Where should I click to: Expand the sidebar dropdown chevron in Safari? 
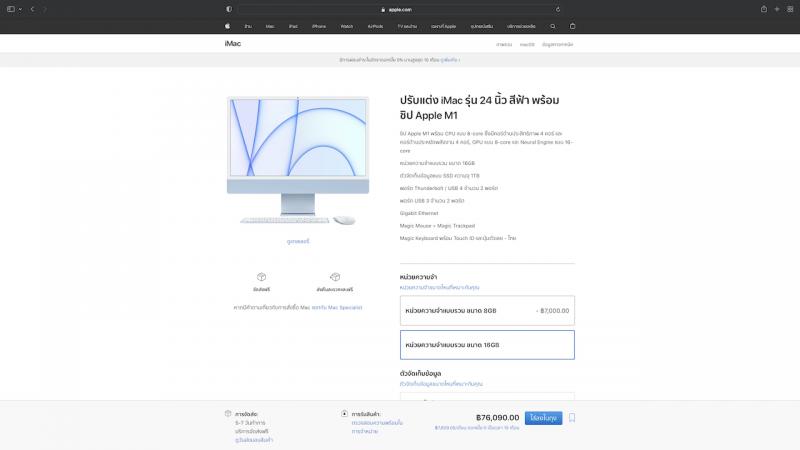[x=20, y=9]
